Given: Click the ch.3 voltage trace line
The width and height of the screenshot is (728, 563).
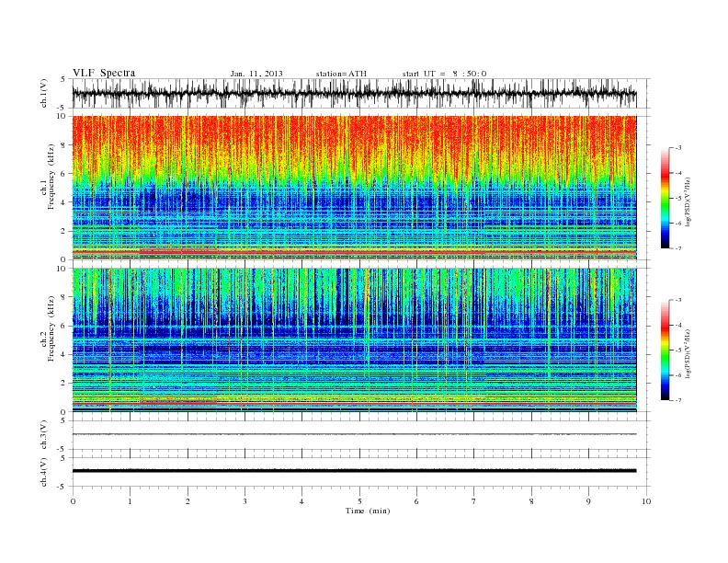Looking at the screenshot, I should coord(355,434).
